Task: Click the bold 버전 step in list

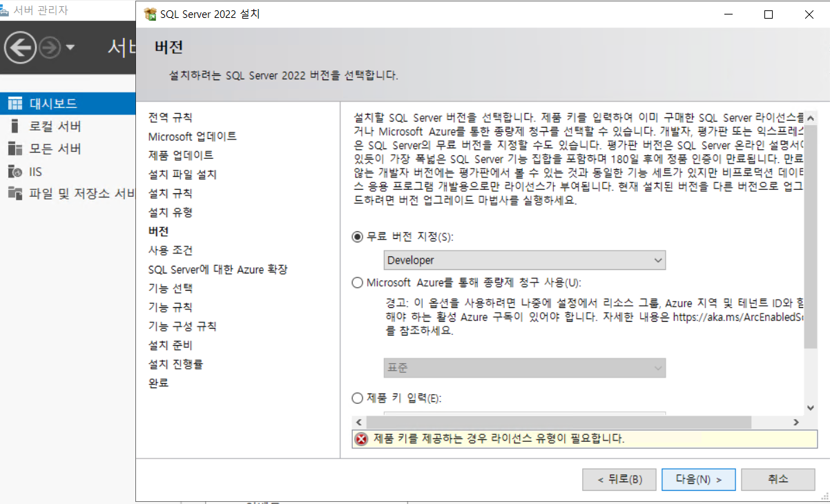Action: [x=158, y=231]
